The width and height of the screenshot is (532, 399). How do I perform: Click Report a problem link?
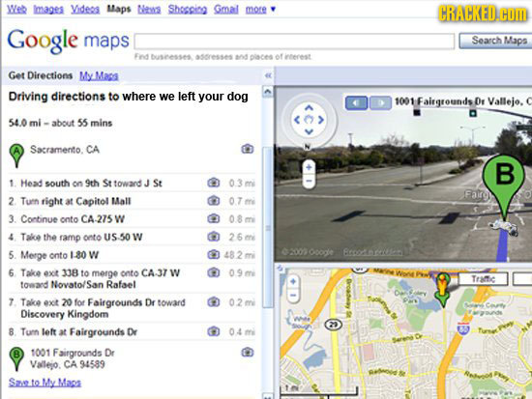tap(373, 252)
